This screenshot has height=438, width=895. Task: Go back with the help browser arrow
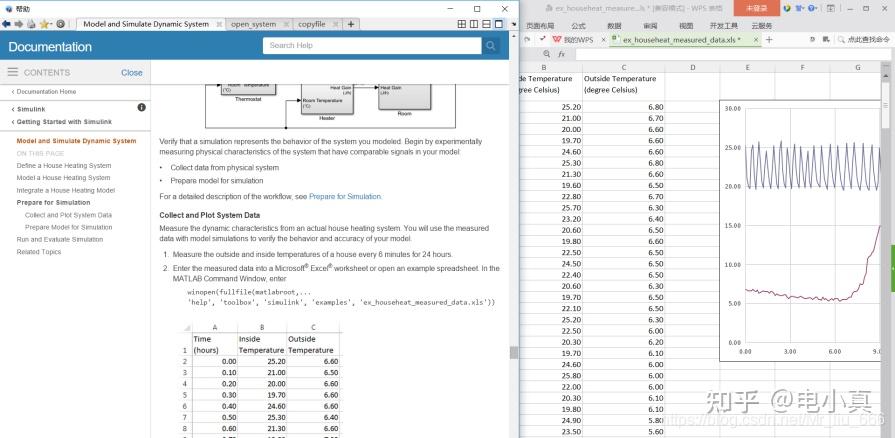[x=6, y=24]
